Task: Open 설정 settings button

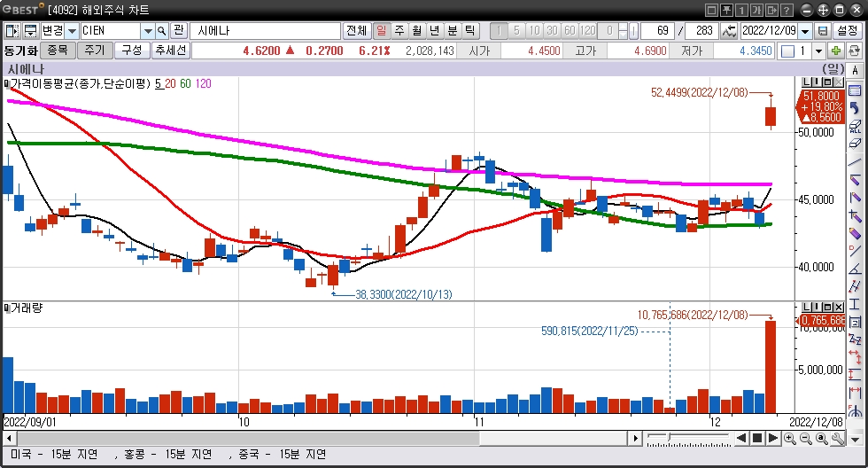Action: 848,30
